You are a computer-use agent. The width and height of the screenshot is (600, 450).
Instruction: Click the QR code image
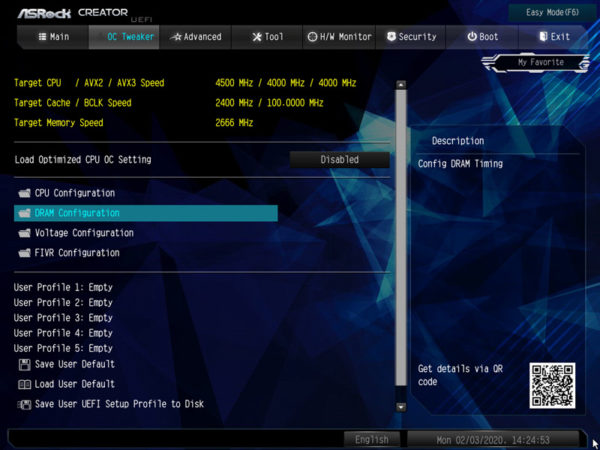[552, 385]
